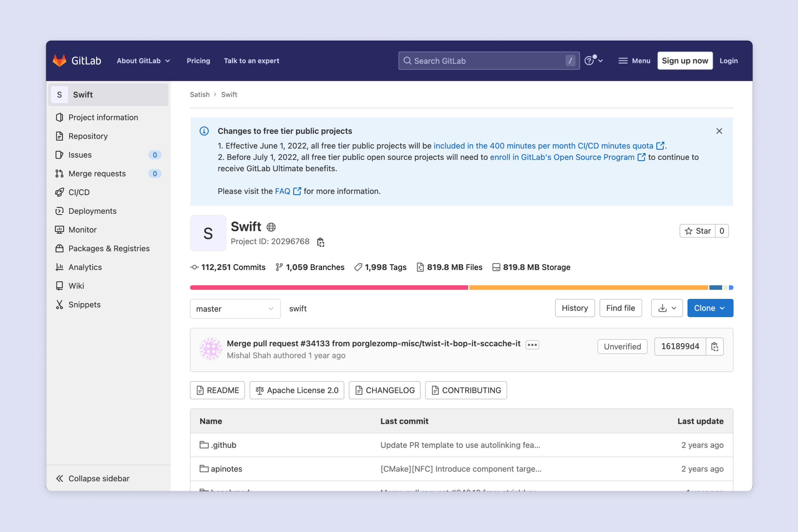
Task: Drag the language usage progress bar
Action: pos(462,287)
